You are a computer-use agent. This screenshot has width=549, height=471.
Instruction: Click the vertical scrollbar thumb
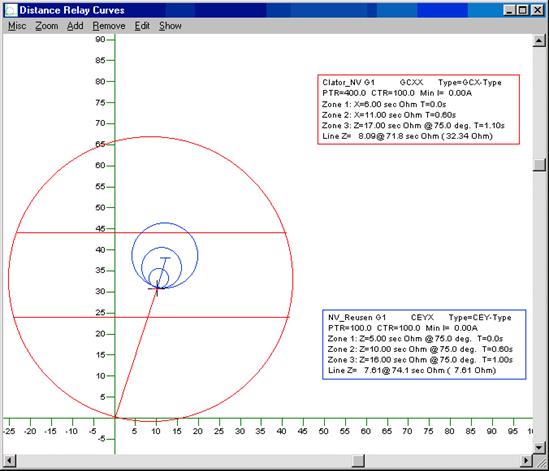click(x=539, y=165)
